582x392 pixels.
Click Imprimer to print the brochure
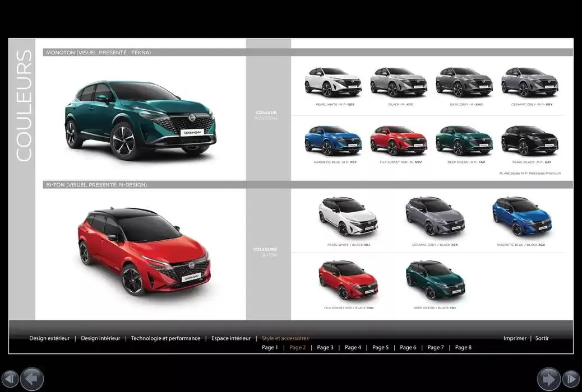(515, 338)
